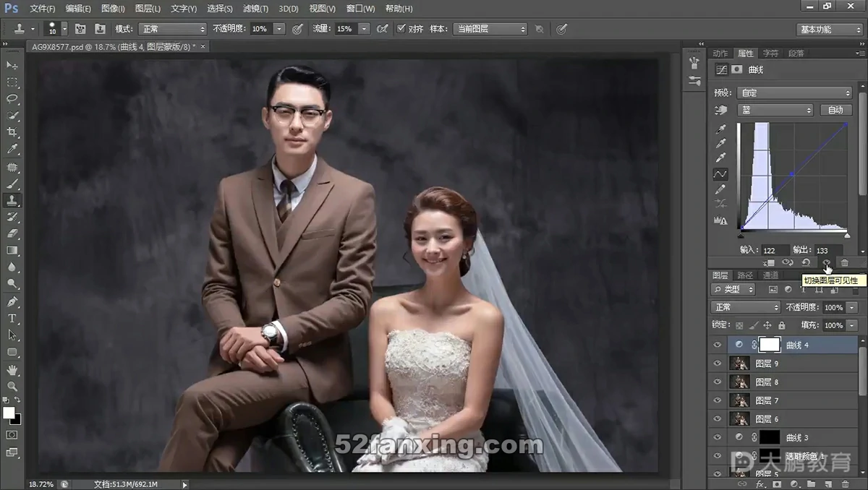Select the Crop tool

(x=12, y=132)
